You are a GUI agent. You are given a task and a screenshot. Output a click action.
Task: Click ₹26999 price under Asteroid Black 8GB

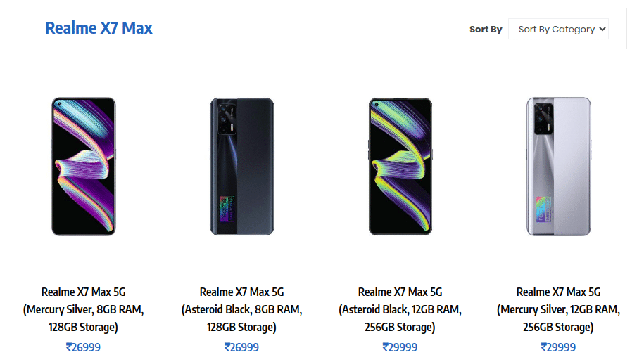[241, 347]
